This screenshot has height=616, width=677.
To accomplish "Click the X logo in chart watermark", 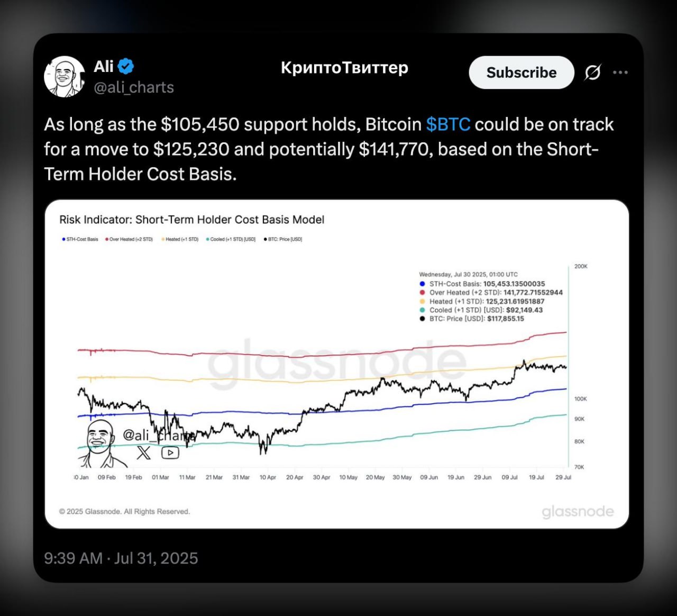I will 143,452.
